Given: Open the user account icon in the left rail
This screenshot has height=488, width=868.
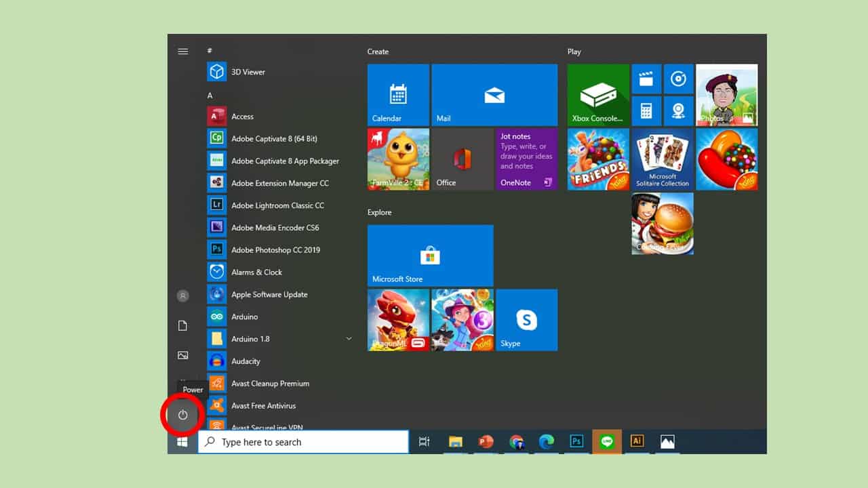Looking at the screenshot, I should coord(182,296).
